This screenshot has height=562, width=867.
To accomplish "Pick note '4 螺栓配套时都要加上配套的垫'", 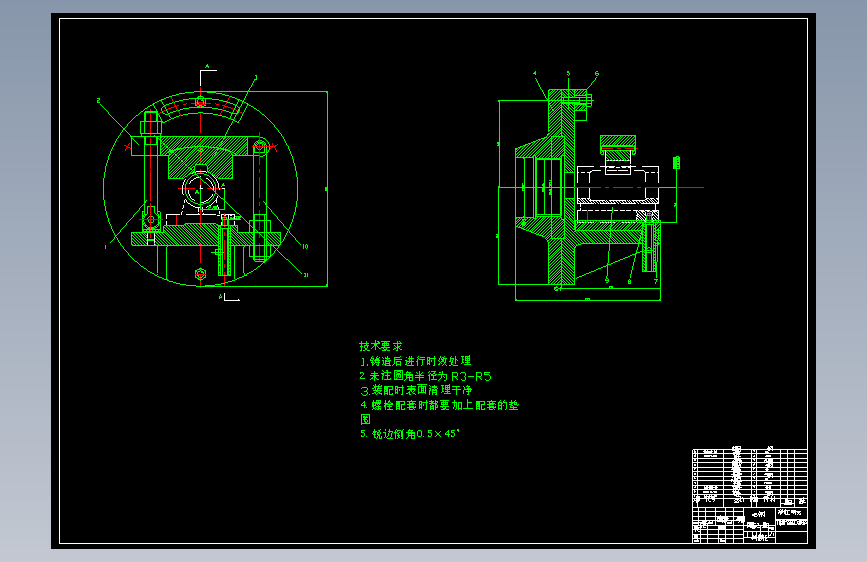I will coord(440,405).
